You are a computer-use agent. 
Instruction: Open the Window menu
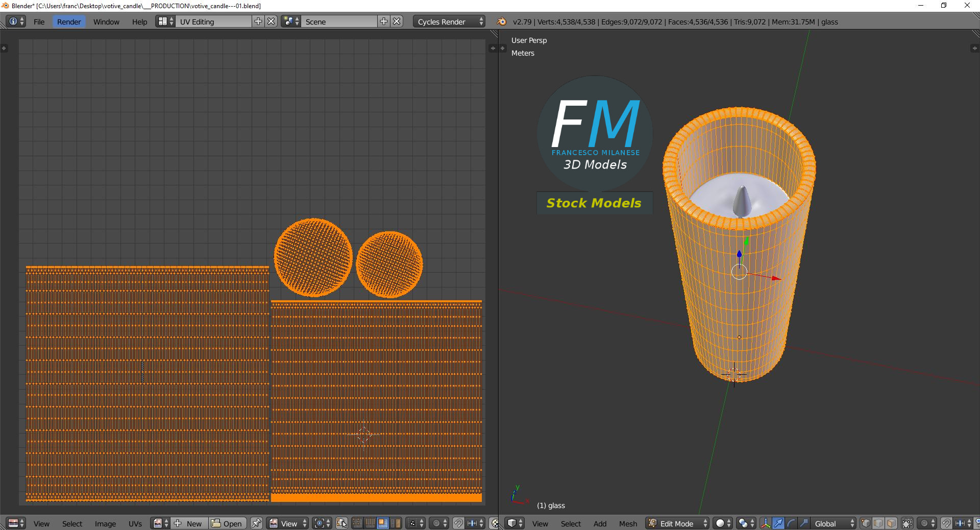(x=106, y=22)
